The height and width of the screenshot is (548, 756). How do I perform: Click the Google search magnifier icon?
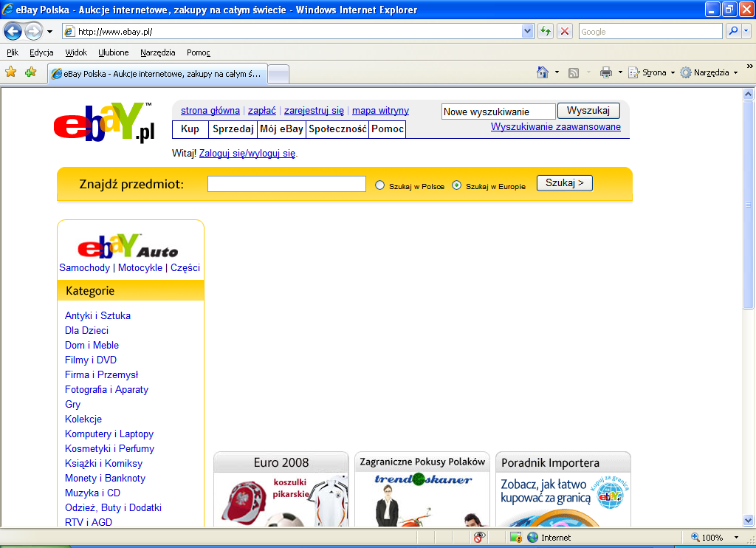733,31
